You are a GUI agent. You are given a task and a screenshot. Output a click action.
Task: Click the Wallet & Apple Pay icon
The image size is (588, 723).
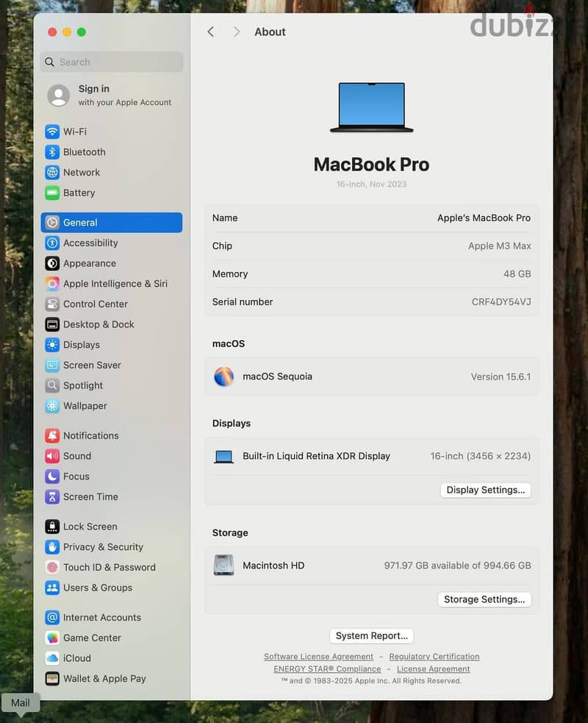[x=52, y=678]
